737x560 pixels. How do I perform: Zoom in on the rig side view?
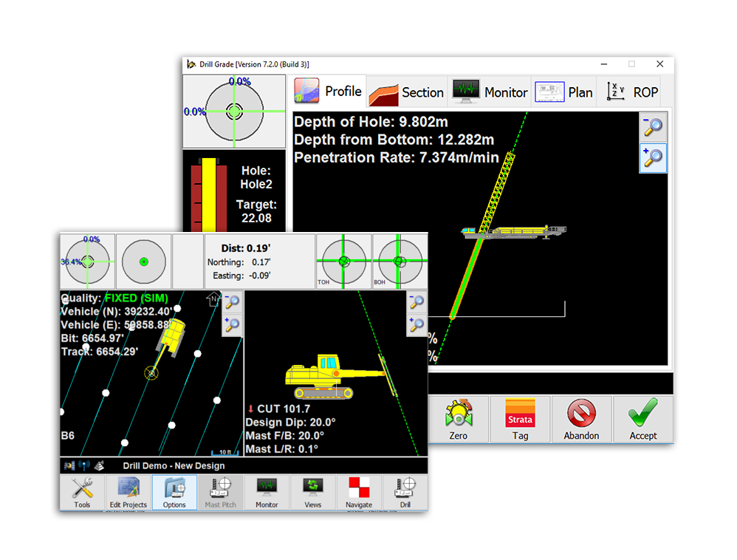(x=417, y=325)
